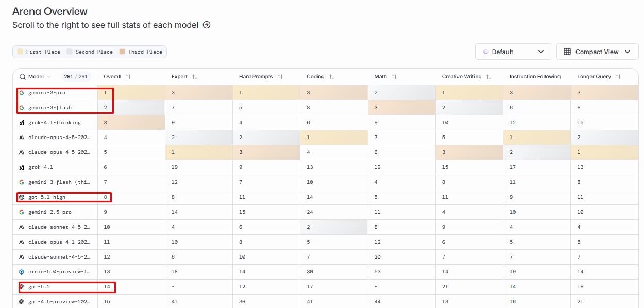Click the Anthropic icon beside claude-sonnet-4-5
The width and height of the screenshot is (644, 308).
pos(21,227)
